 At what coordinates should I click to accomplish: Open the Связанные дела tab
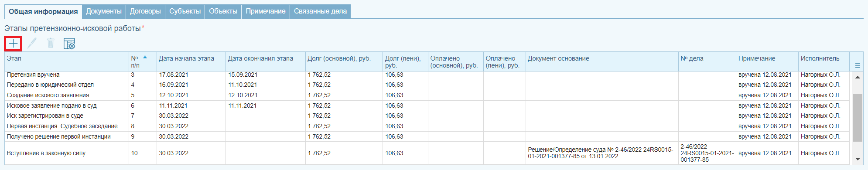click(320, 11)
